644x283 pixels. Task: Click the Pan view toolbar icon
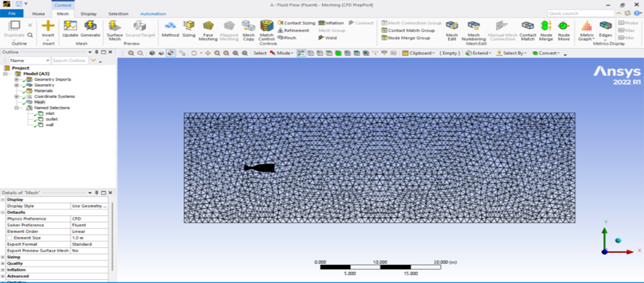tap(208, 53)
